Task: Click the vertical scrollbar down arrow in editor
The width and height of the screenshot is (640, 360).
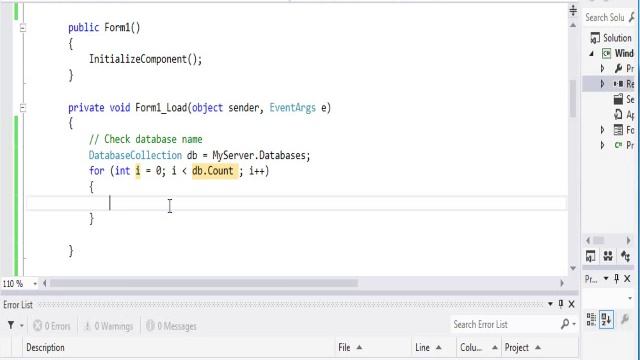Action: point(573,268)
